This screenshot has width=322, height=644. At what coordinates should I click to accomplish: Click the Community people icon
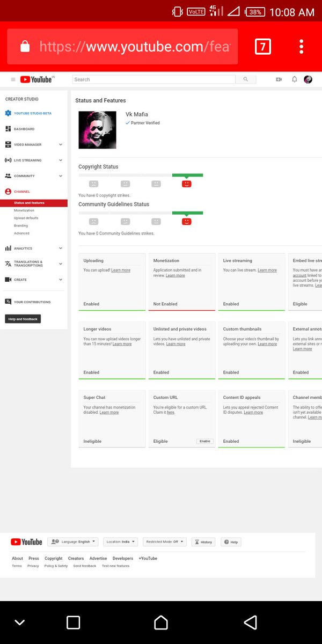pos(8,175)
